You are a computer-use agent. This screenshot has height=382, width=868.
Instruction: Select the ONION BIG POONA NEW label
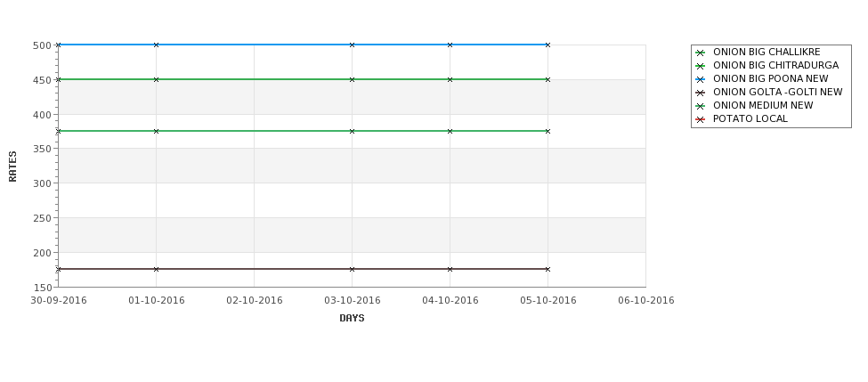pyautogui.click(x=771, y=79)
